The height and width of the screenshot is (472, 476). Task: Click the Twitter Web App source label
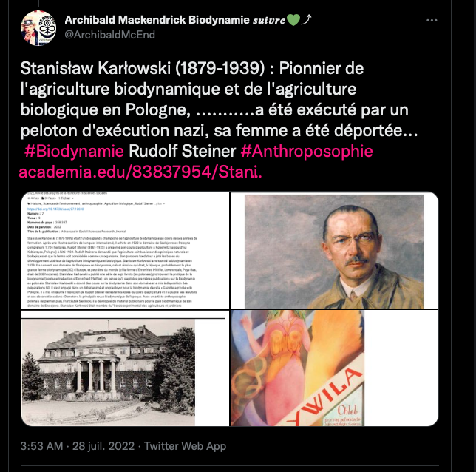point(186,446)
